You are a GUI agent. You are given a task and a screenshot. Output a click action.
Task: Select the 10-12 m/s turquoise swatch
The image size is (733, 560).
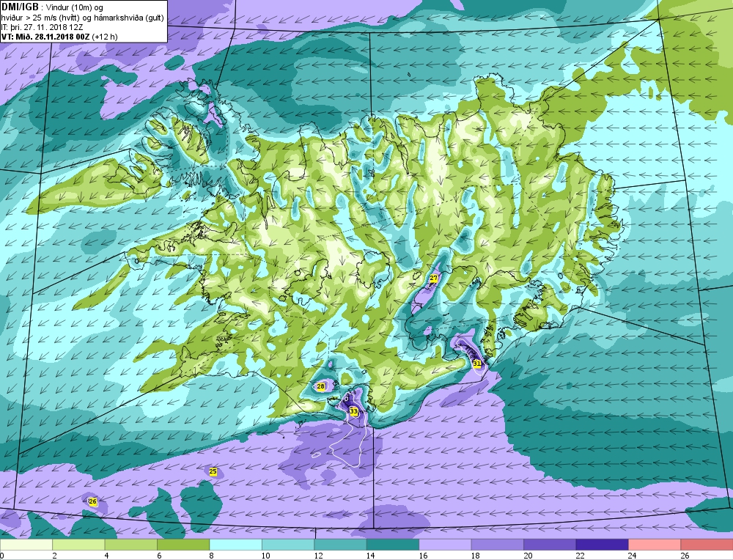288,545
